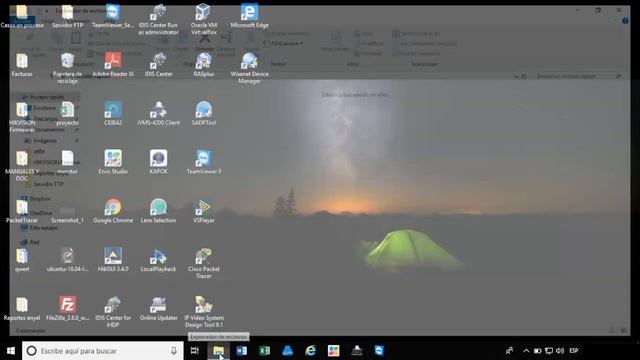Select the Screenshot_1 file

tap(67, 214)
